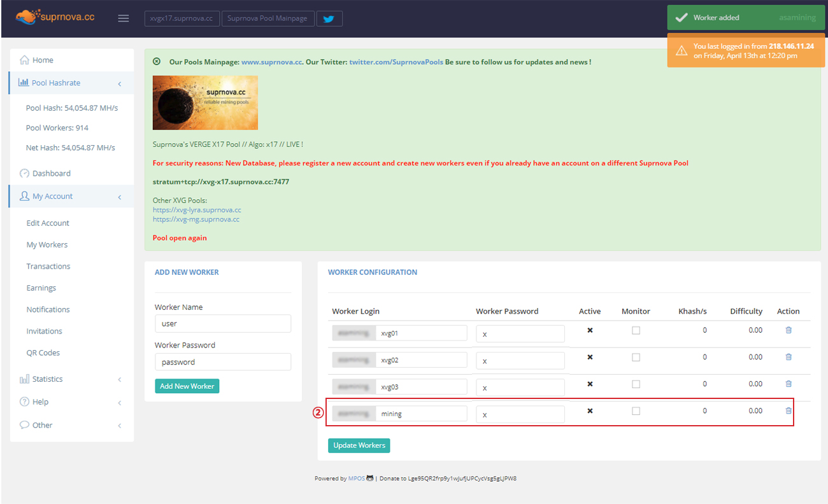Screen dimensions: 828x504
Task: Toggle the hamburger sidebar menu
Action: point(124,18)
